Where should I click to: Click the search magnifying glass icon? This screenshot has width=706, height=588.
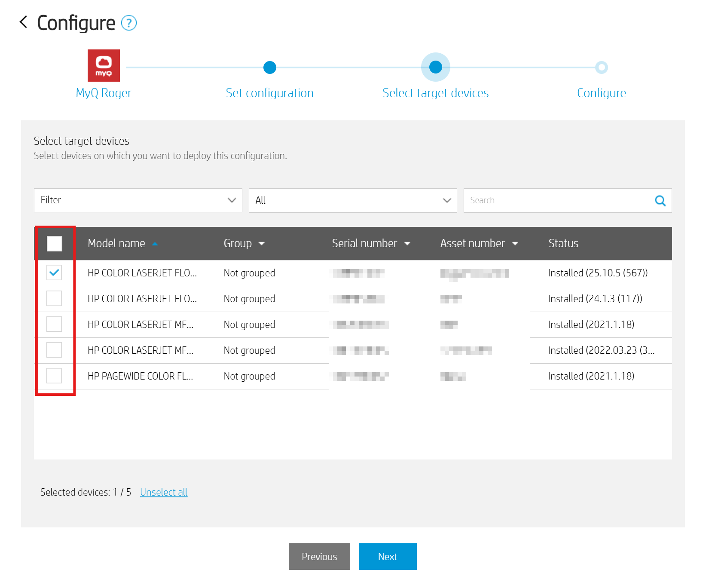[660, 201]
